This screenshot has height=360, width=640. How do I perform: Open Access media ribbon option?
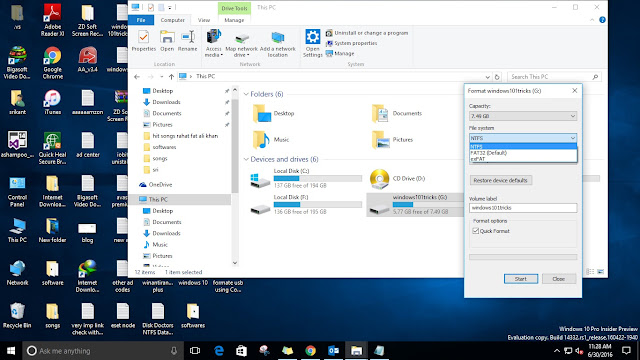click(213, 43)
